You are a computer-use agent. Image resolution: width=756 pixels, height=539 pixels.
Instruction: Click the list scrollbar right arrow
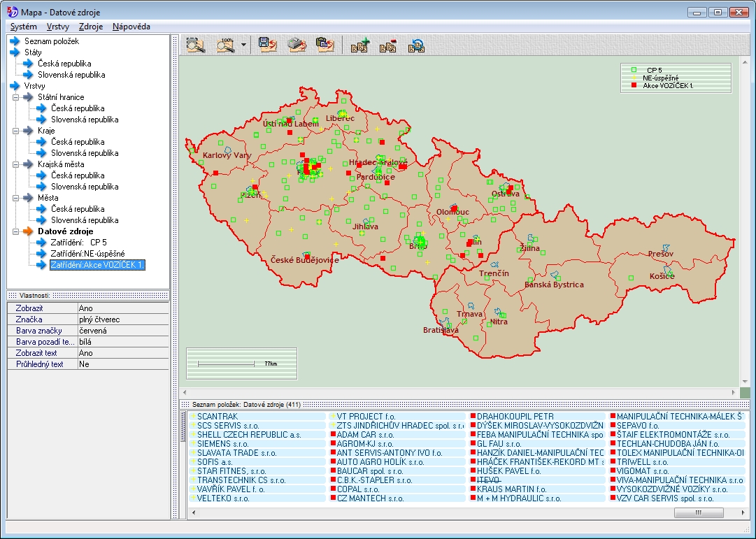coord(743,512)
